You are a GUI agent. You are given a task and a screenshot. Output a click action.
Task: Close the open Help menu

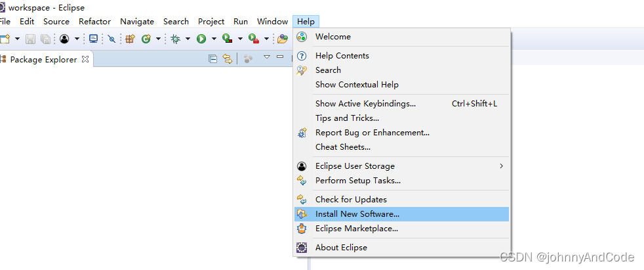pos(306,22)
